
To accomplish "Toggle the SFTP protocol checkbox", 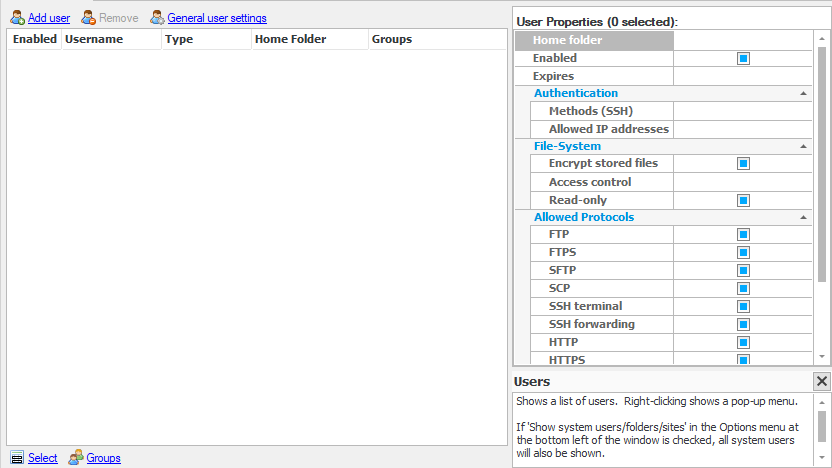I will 743,271.
